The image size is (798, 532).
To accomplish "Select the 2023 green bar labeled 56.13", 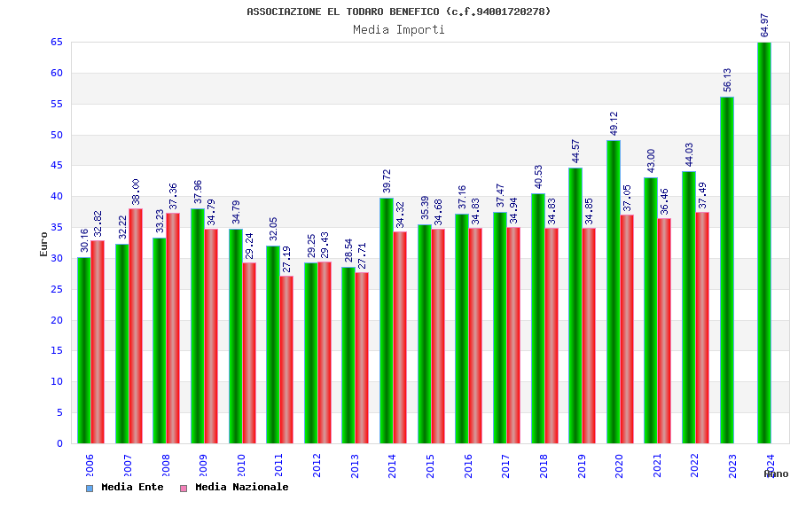I will click(x=727, y=270).
